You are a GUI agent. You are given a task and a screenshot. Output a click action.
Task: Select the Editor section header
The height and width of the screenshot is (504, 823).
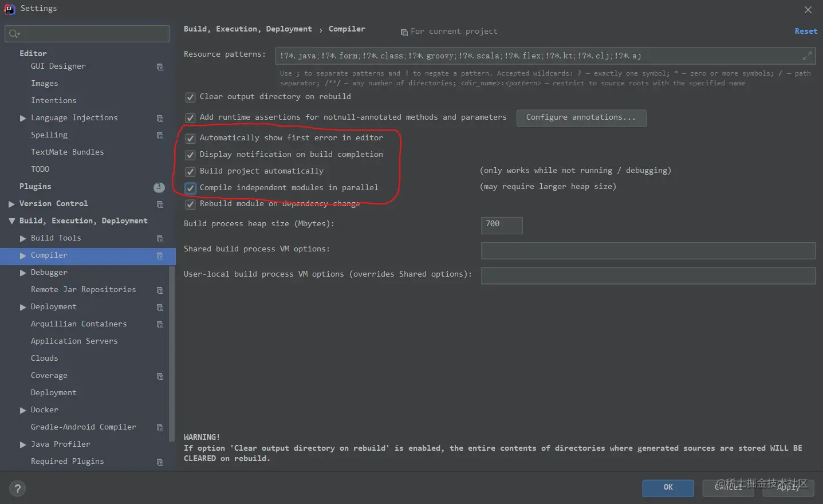(x=33, y=53)
